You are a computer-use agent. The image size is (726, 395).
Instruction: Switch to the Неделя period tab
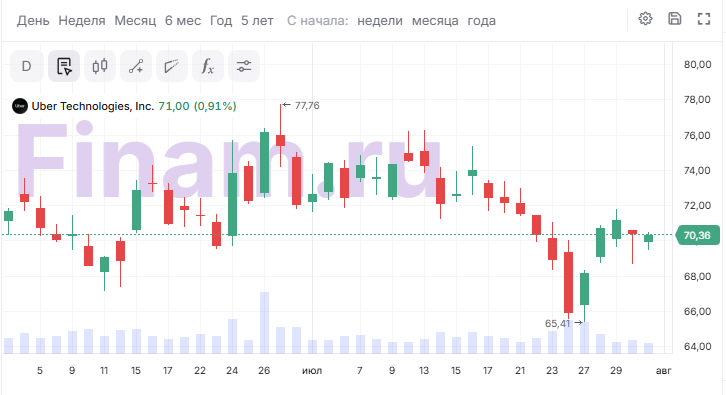tap(81, 21)
